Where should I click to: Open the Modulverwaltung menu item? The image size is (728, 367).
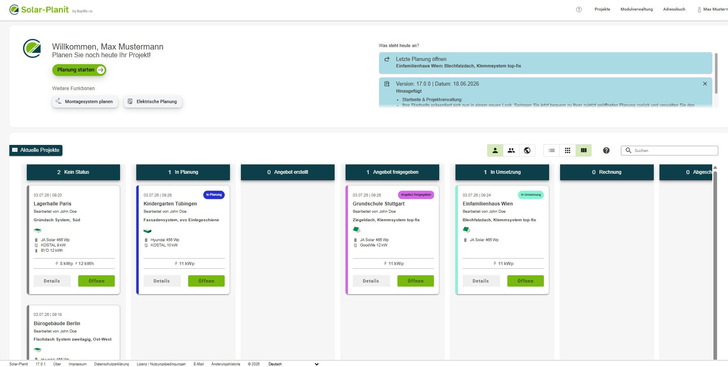(637, 9)
